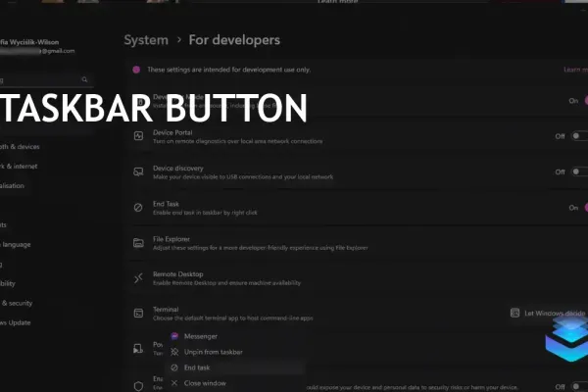Viewport: 588px width, 392px height.
Task: Click the settings search field
Action: (46, 80)
